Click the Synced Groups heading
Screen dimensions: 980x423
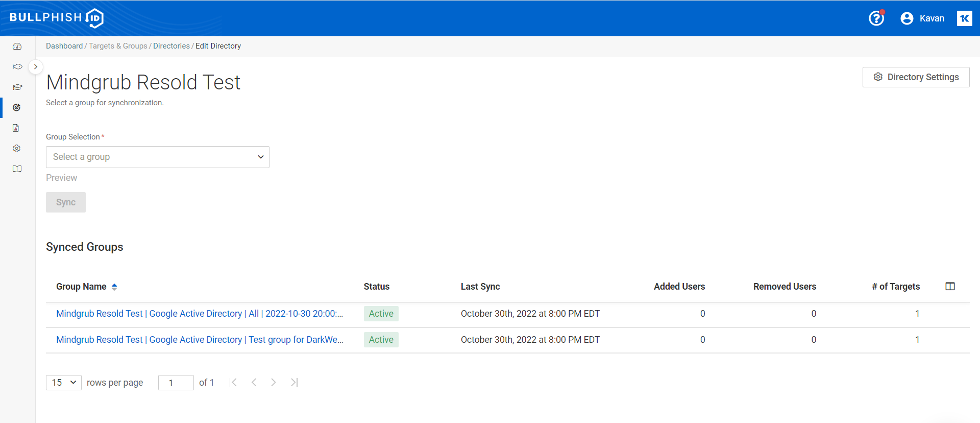(x=85, y=247)
